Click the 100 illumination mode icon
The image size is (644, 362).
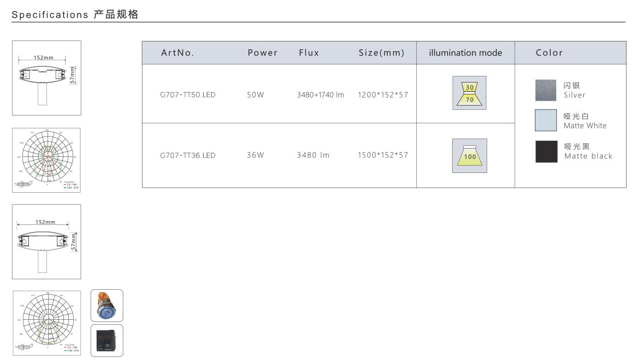click(469, 155)
